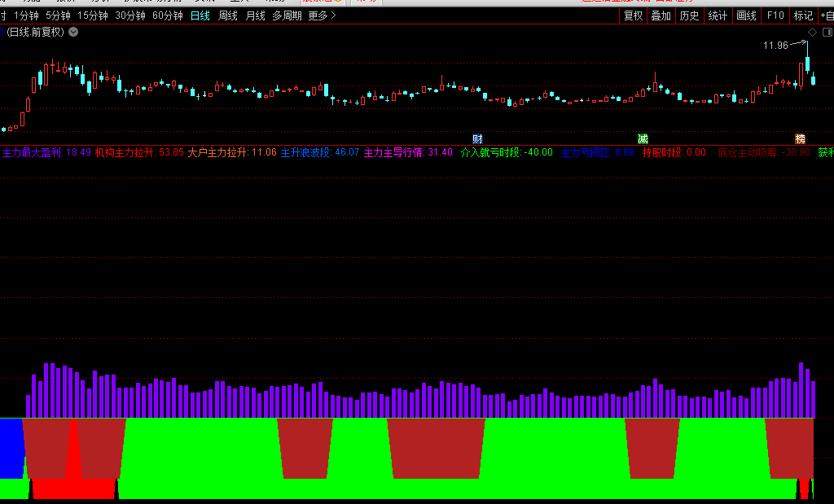Image resolution: width=834 pixels, height=504 pixels.
Task: Open the 日线 前复权 dropdown arrow
Action: point(73,32)
